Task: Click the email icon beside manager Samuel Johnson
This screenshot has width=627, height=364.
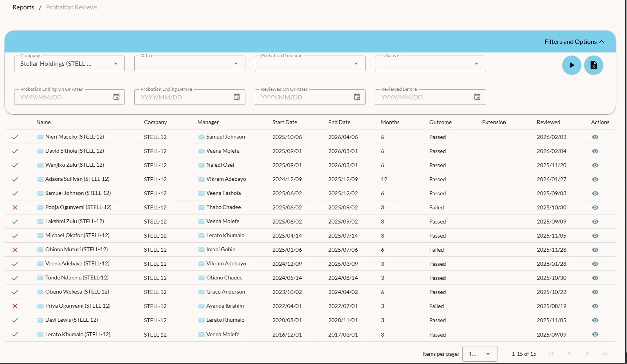Action: tap(201, 137)
